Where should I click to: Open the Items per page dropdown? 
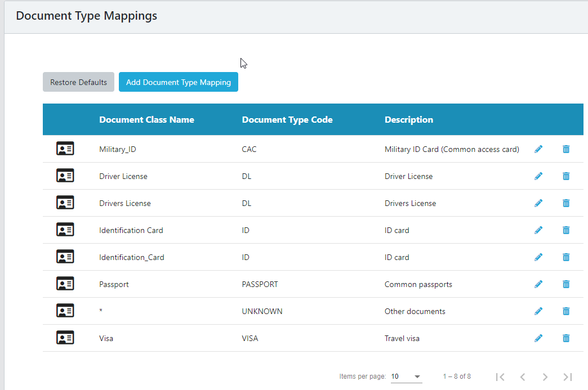(406, 376)
